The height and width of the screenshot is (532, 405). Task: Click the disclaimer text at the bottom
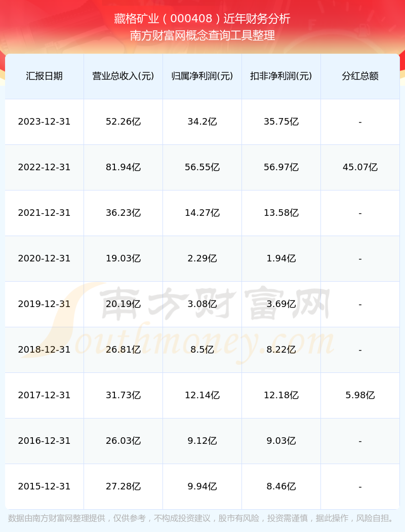202,518
